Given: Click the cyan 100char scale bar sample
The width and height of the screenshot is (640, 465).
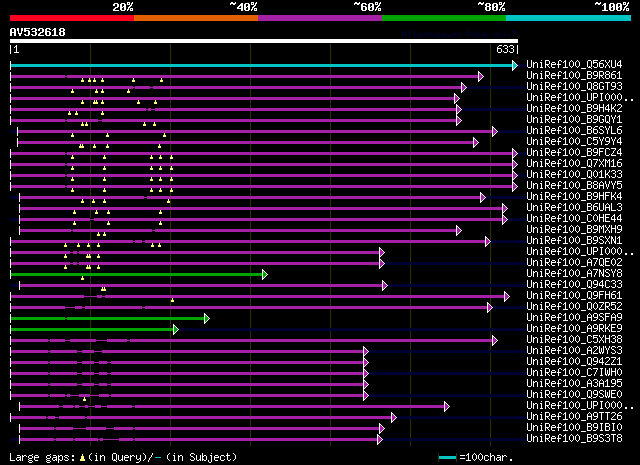Looking at the screenshot, I should pos(447,458).
